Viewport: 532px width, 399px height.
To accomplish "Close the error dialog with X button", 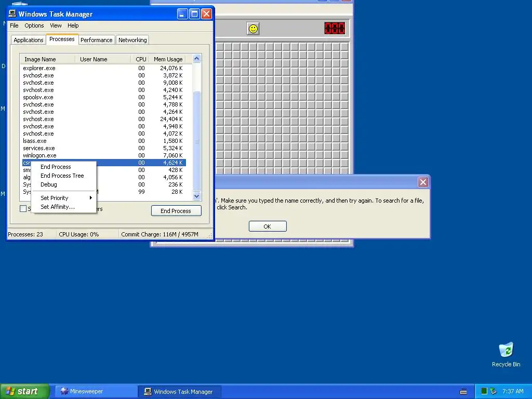I will [423, 182].
